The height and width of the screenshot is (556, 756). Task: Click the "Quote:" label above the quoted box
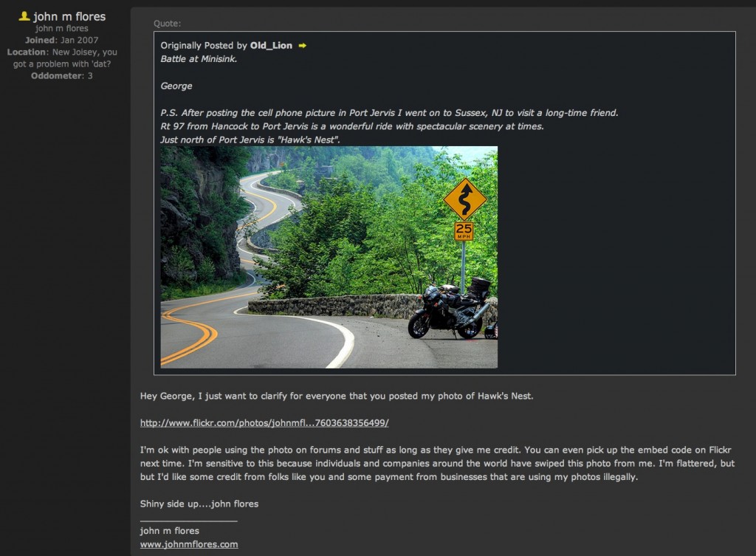(x=168, y=23)
